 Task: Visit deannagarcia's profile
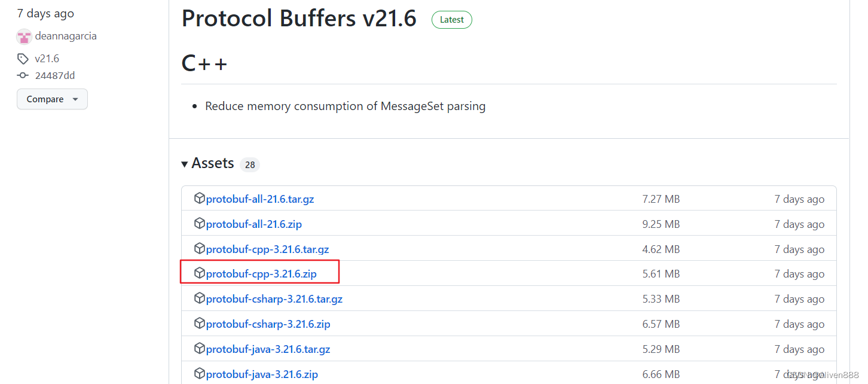coord(66,36)
